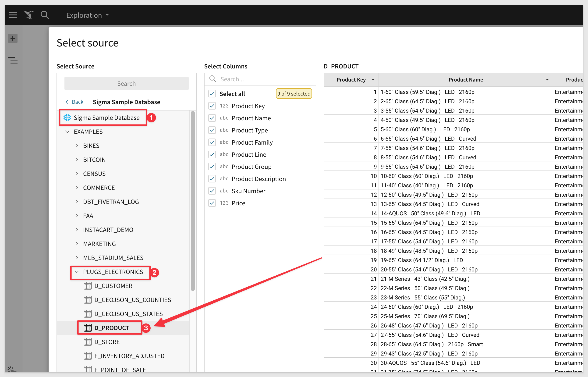Select the D_PRODUCT table
The height and width of the screenshot is (377, 588).
(112, 328)
